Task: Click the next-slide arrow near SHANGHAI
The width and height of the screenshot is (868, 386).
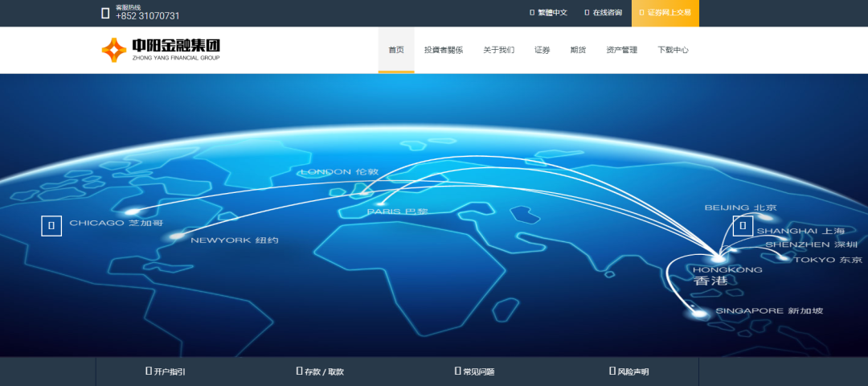Action: pyautogui.click(x=743, y=225)
